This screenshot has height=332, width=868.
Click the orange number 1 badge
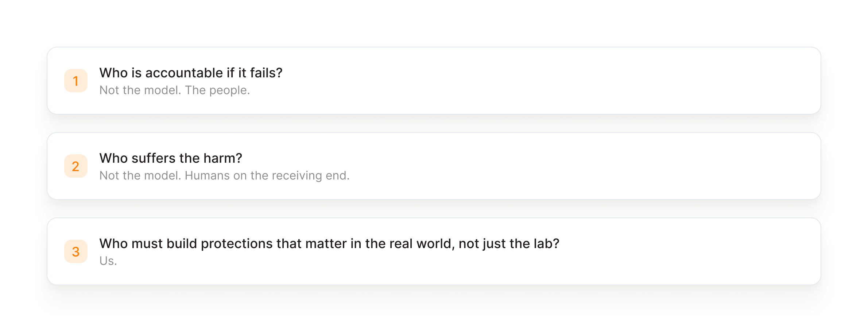[x=76, y=81]
